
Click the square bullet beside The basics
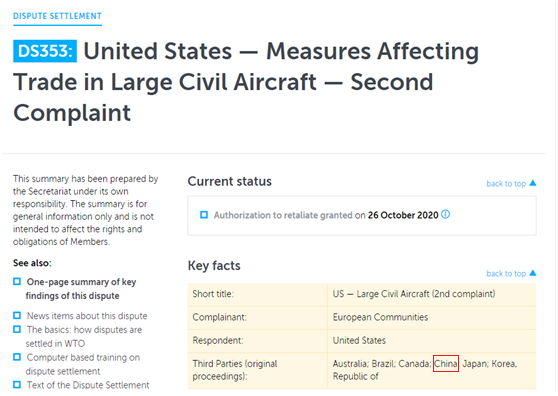tap(17, 329)
